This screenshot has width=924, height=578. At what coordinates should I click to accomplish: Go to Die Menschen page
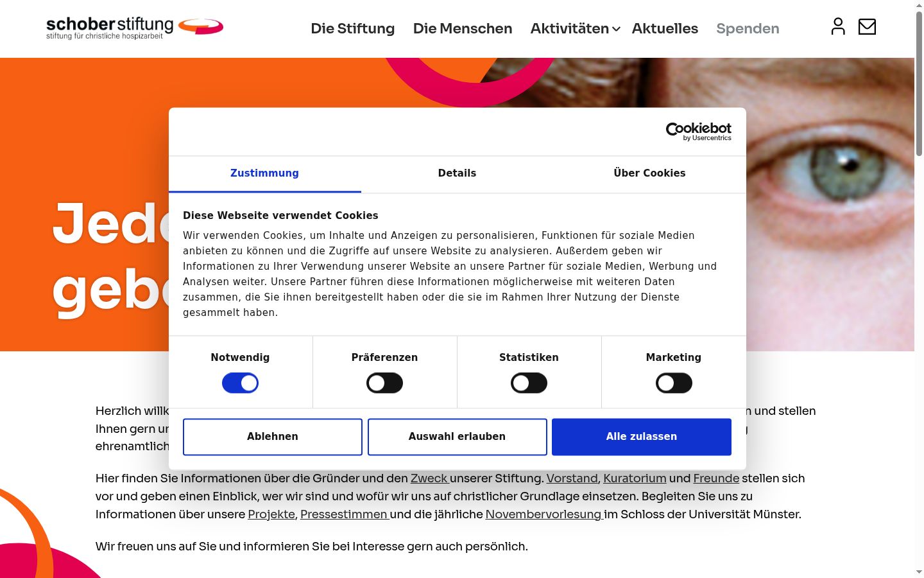coord(463,29)
